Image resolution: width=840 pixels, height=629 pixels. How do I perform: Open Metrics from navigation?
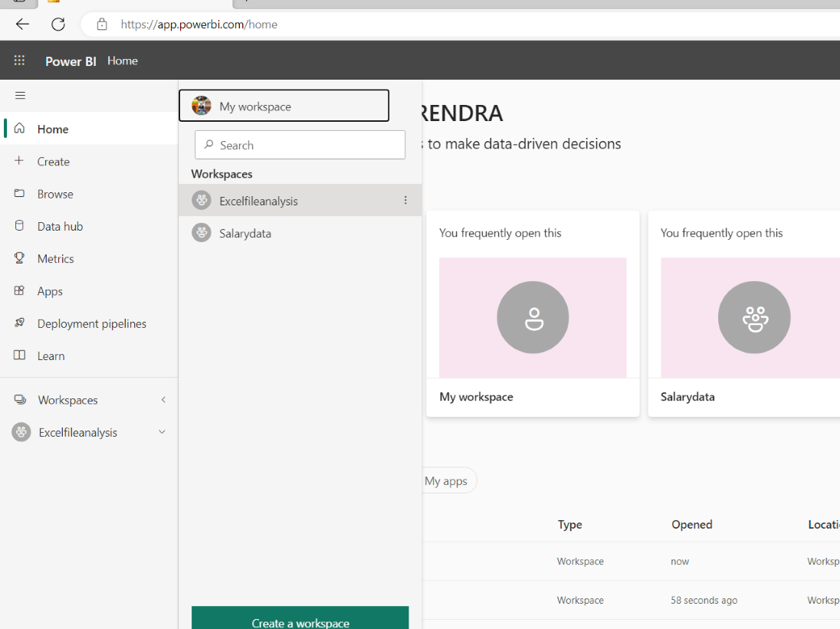click(x=90, y=258)
